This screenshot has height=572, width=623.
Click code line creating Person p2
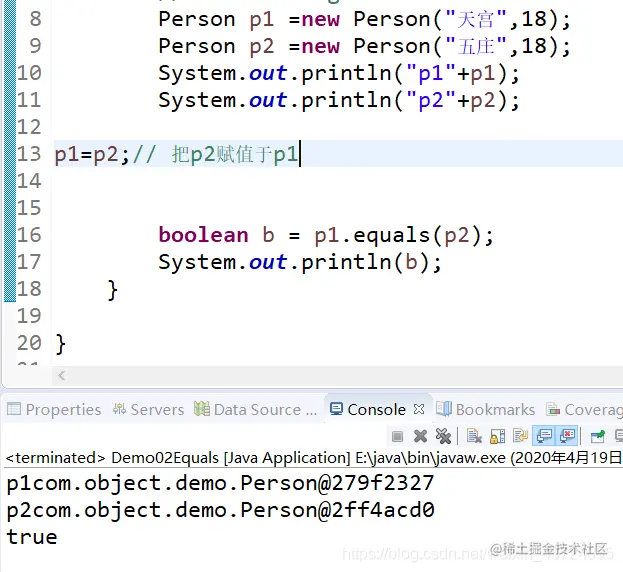[x=364, y=46]
